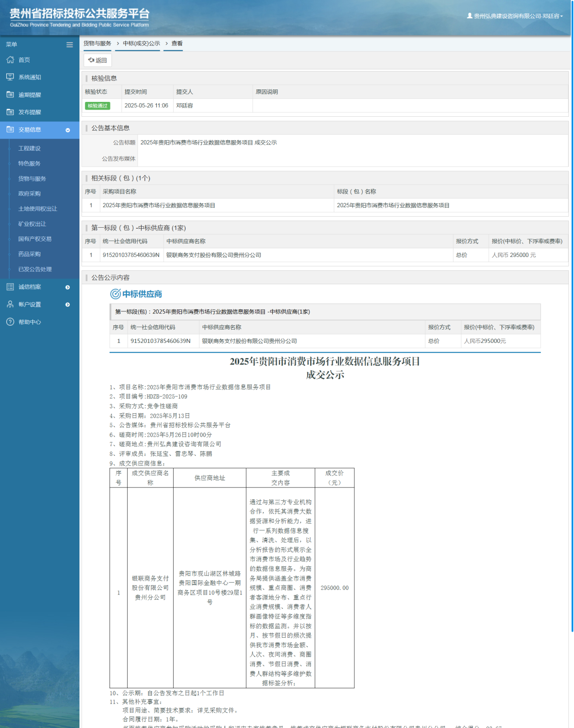The height and width of the screenshot is (728, 574).
Task: Open the 首页 home icon in sidebar
Action: tap(10, 60)
